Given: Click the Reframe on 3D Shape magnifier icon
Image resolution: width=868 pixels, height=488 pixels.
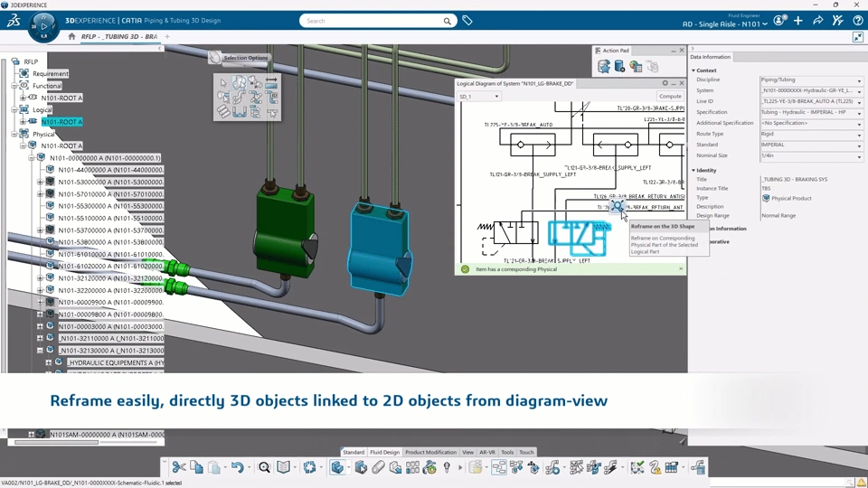Looking at the screenshot, I should pyautogui.click(x=617, y=207).
